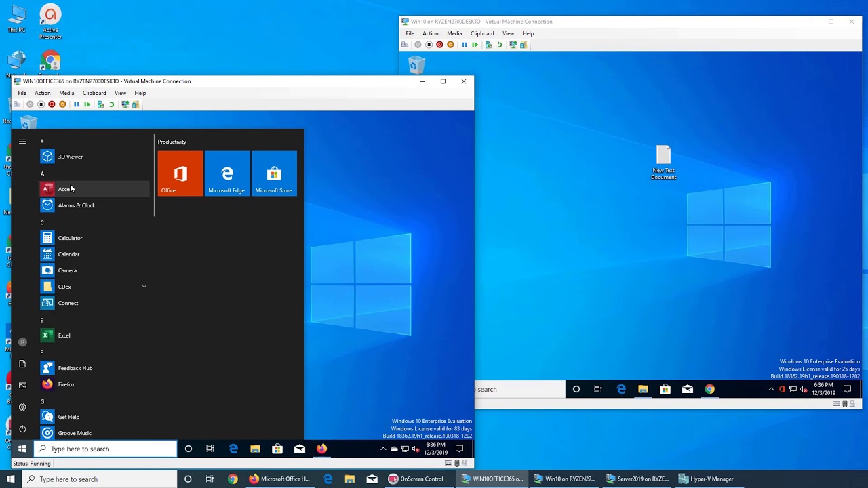Screen dimensions: 868x488
Task: Click the guest VM Start button
Action: tap(22, 449)
